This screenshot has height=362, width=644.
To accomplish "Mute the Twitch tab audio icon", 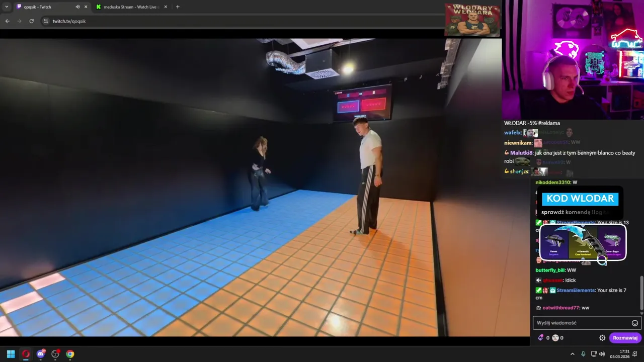I will click(x=77, y=7).
